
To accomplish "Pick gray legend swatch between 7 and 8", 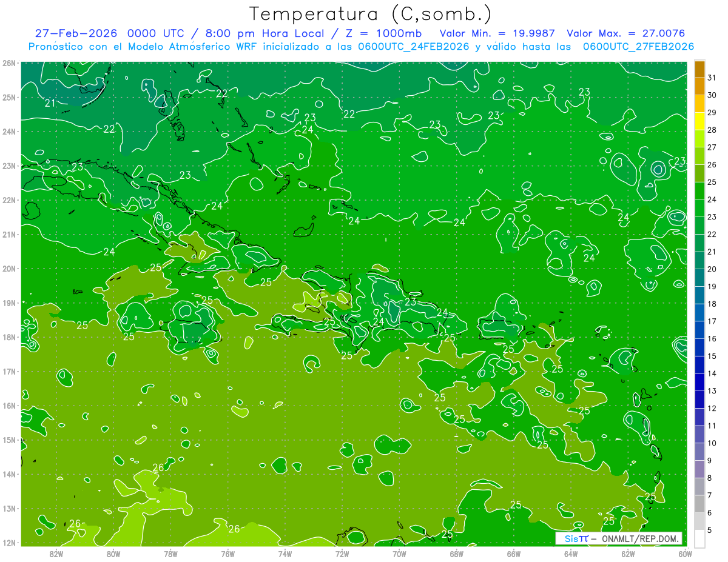I will pyautogui.click(x=699, y=486).
